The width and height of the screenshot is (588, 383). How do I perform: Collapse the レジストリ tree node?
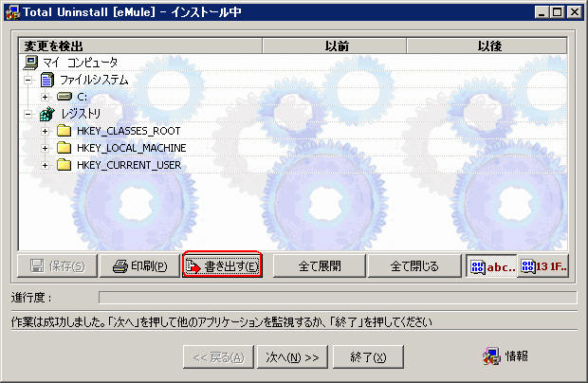[x=28, y=114]
